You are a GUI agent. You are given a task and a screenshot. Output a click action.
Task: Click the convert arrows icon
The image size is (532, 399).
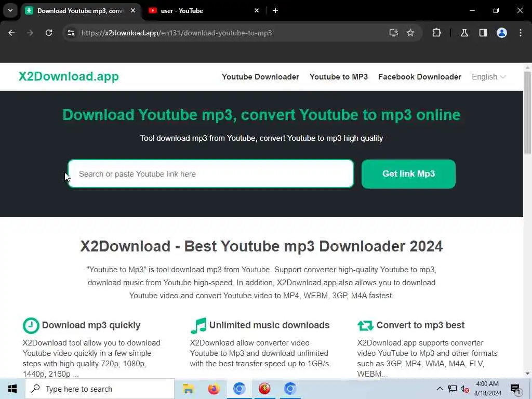tap(365, 326)
